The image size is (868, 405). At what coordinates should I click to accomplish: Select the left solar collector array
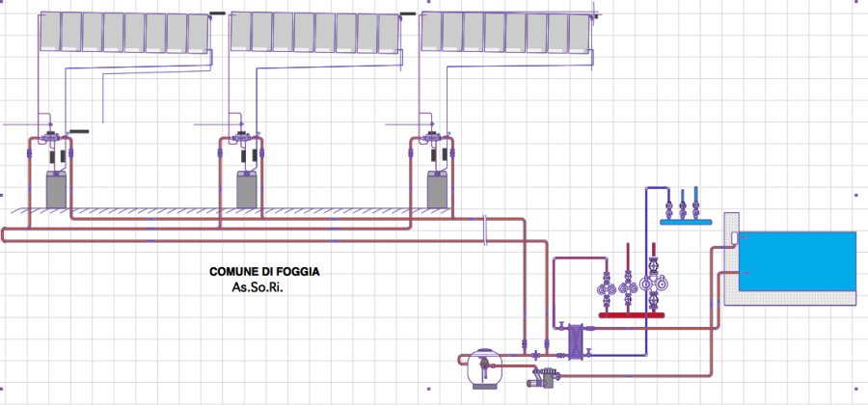[124, 32]
